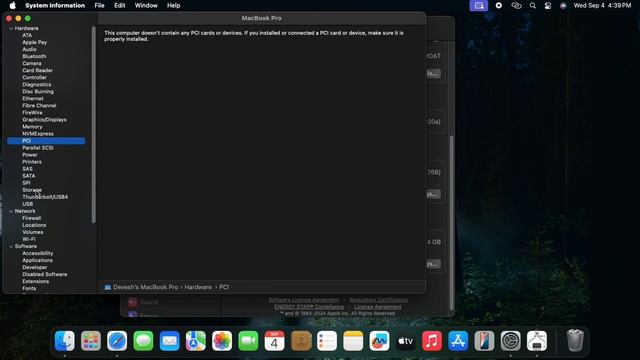Image resolution: width=640 pixels, height=360 pixels.
Task: Open System Settings from the dock
Action: click(x=511, y=340)
